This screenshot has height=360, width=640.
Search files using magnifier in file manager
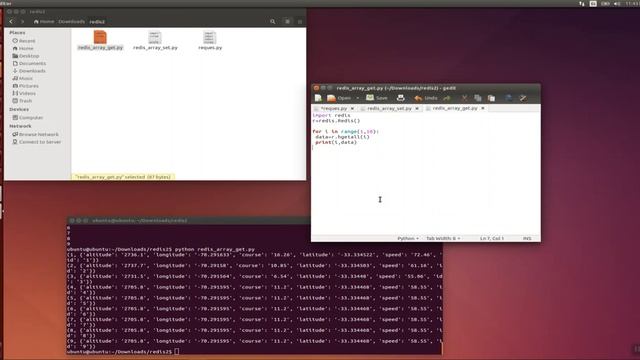point(273,22)
